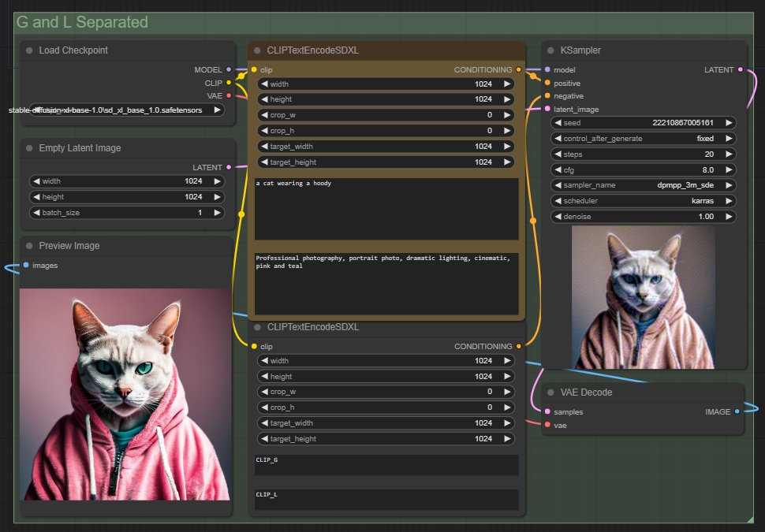The width and height of the screenshot is (765, 532).
Task: Click the VAE output port on Load Checkpoint
Action: 229,95
